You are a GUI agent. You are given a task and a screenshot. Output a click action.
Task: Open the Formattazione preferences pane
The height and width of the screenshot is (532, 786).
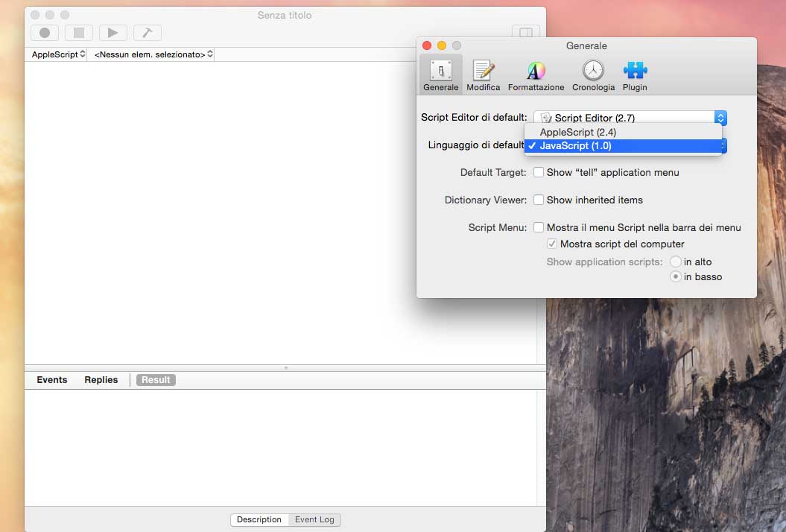click(536, 76)
